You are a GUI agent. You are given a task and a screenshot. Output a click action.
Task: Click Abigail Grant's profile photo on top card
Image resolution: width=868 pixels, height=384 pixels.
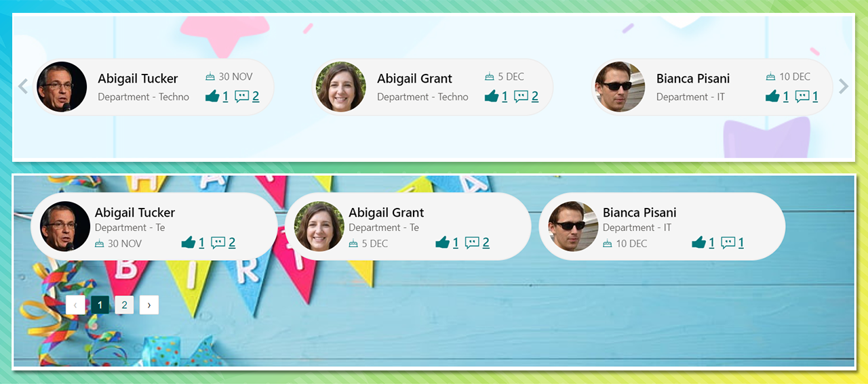(x=341, y=87)
